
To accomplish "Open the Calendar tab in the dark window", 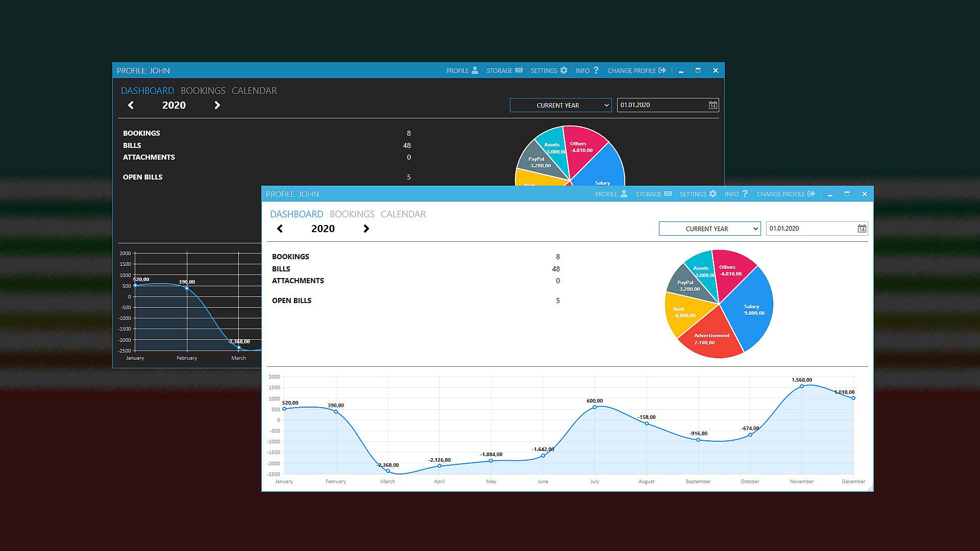I will 254,91.
